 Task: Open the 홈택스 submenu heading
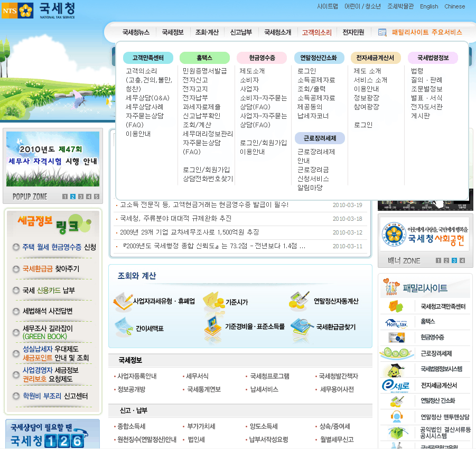pyautogui.click(x=204, y=58)
